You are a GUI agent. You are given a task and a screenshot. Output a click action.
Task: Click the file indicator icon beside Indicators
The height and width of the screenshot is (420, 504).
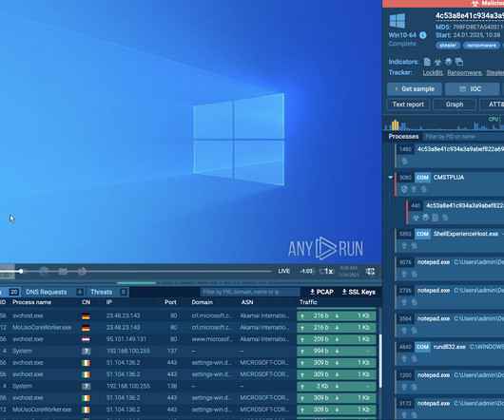[427, 62]
